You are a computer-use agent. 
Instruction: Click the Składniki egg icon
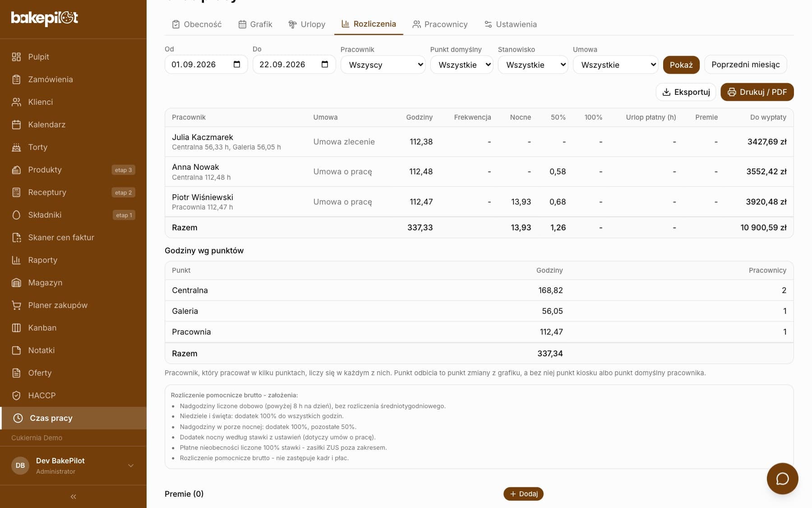pyautogui.click(x=16, y=215)
